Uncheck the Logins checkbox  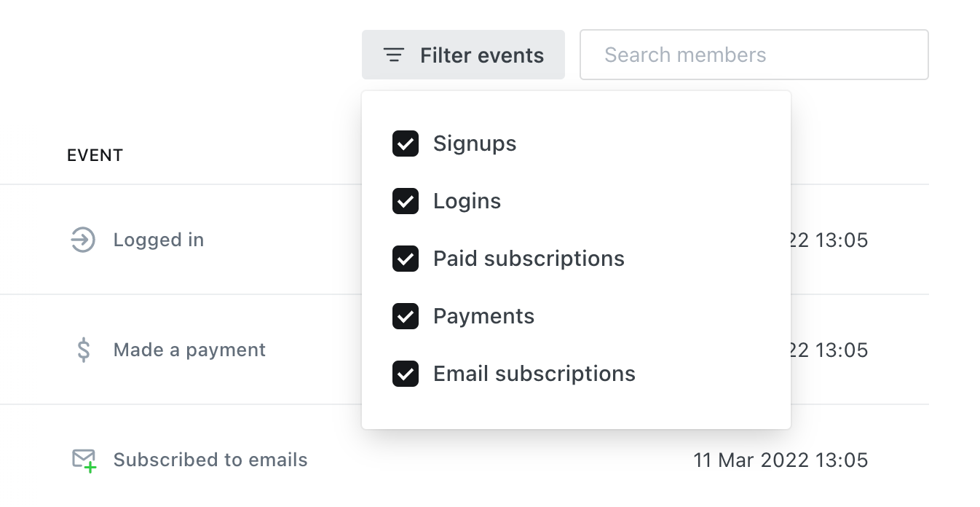tap(406, 201)
